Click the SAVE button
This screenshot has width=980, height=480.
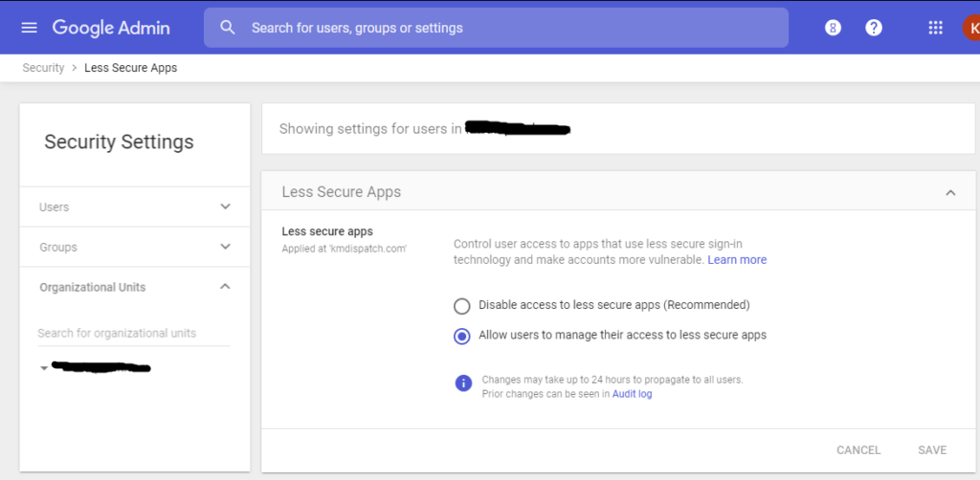pos(932,450)
